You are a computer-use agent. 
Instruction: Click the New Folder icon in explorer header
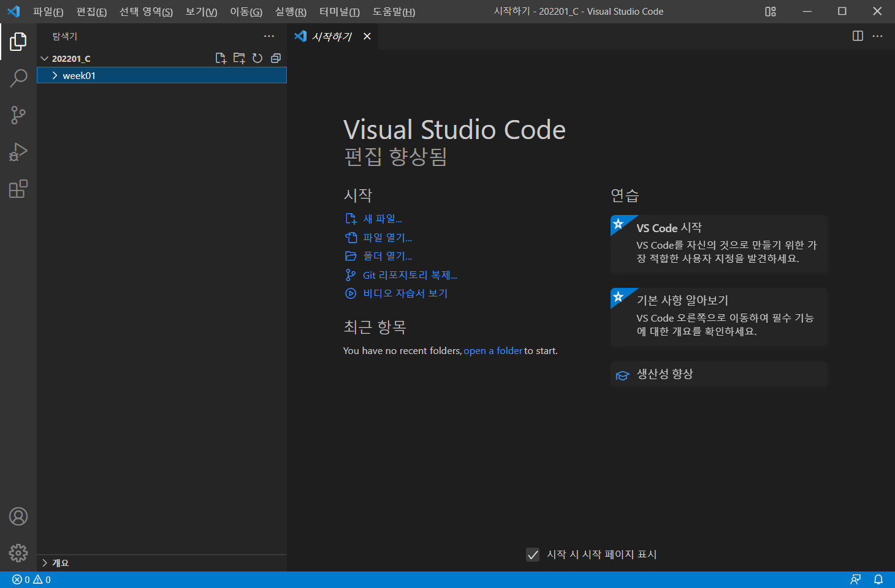[239, 58]
